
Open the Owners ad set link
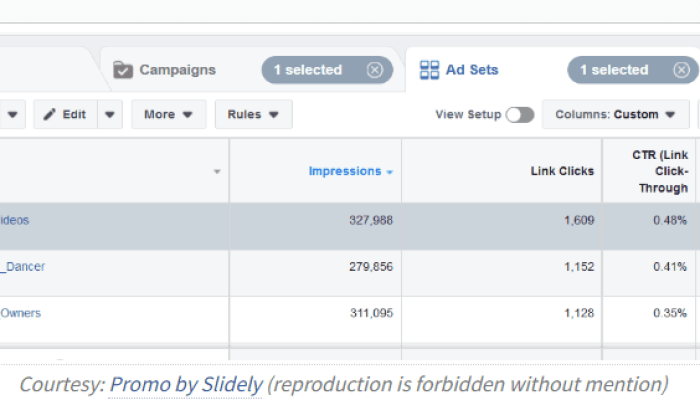pos(20,313)
